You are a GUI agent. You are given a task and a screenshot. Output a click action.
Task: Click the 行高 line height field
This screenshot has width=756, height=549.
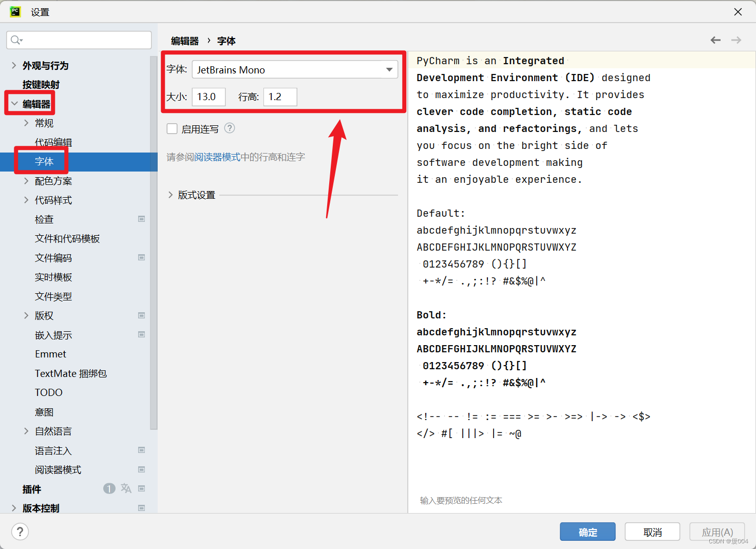tap(280, 97)
